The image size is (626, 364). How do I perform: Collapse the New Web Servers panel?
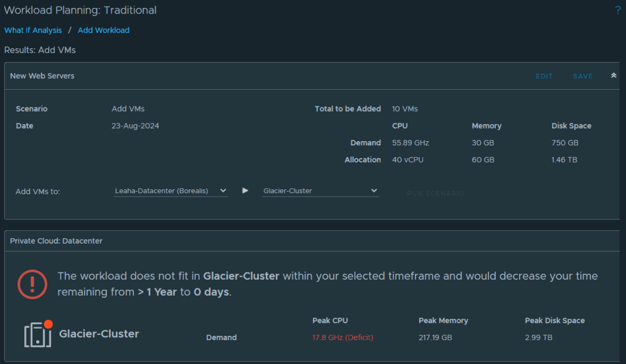pos(614,75)
